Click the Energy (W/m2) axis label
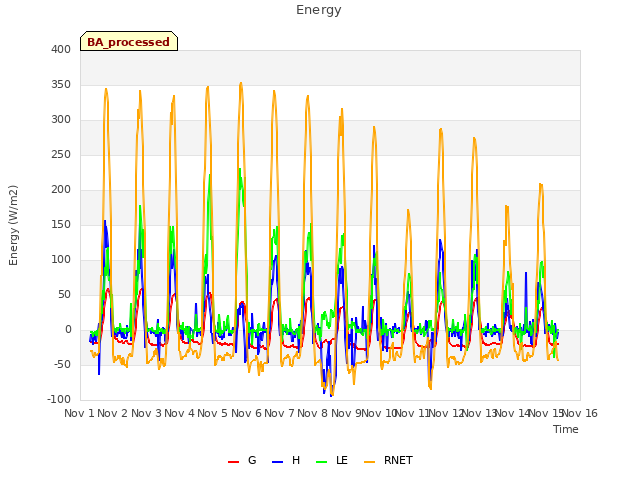This screenshot has height=480, width=640. (x=13, y=225)
